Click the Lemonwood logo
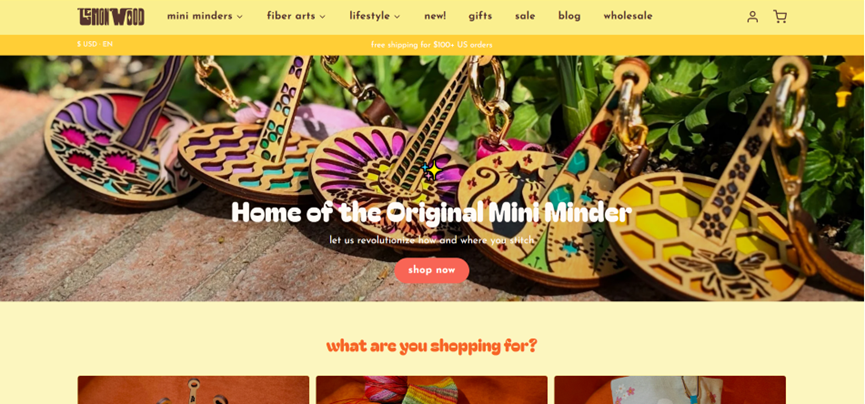Viewport: 865px width, 404px height. (111, 17)
